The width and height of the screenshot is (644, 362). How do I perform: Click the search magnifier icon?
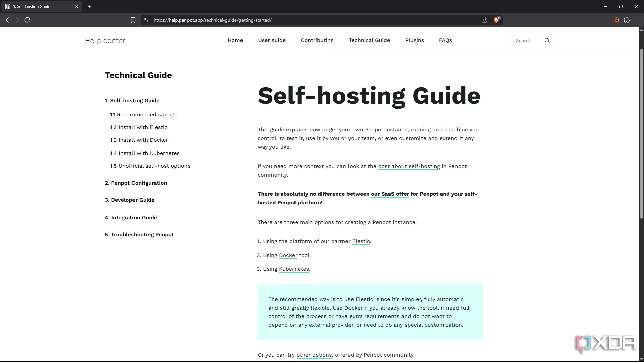[x=547, y=41]
